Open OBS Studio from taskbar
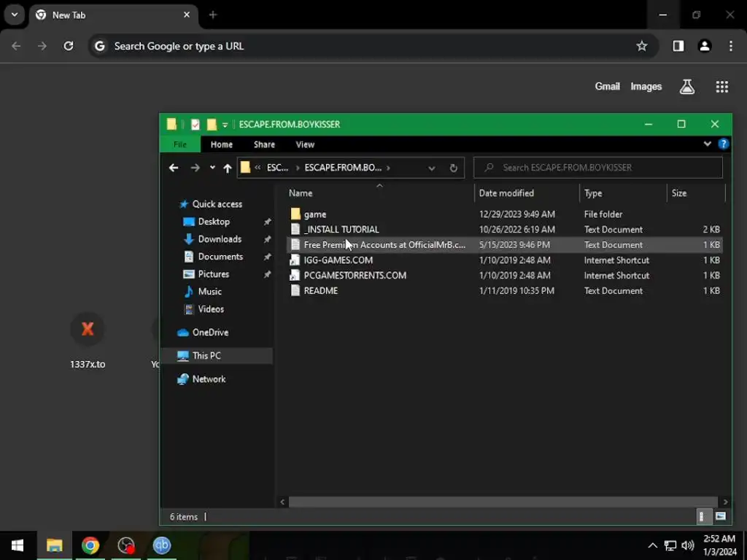This screenshot has height=560, width=747. click(x=126, y=545)
